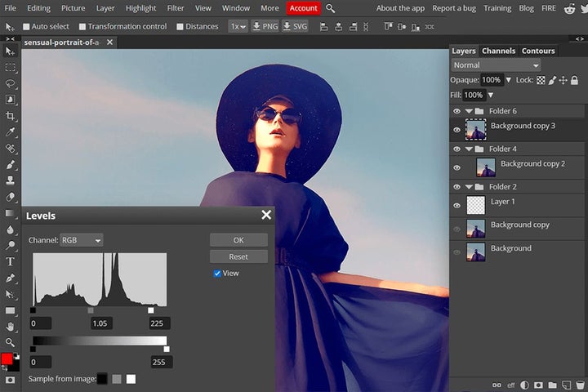
Task: Collapse the Folder 6 group
Action: pos(469,111)
